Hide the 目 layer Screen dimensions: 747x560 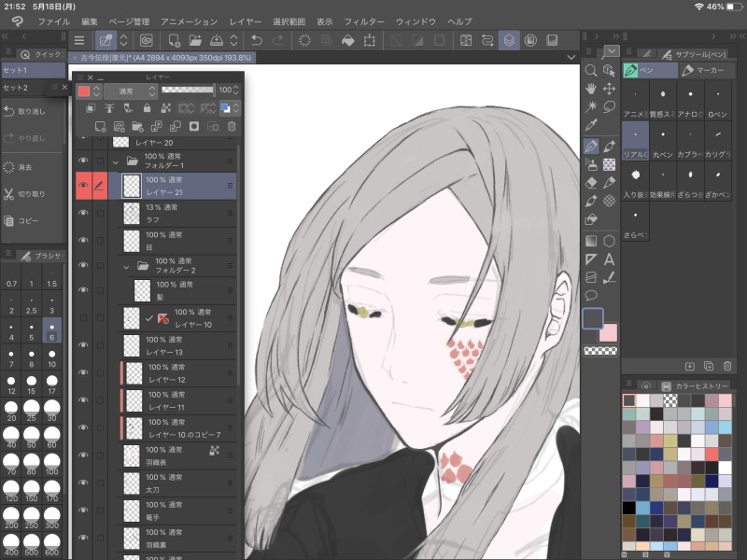[83, 241]
